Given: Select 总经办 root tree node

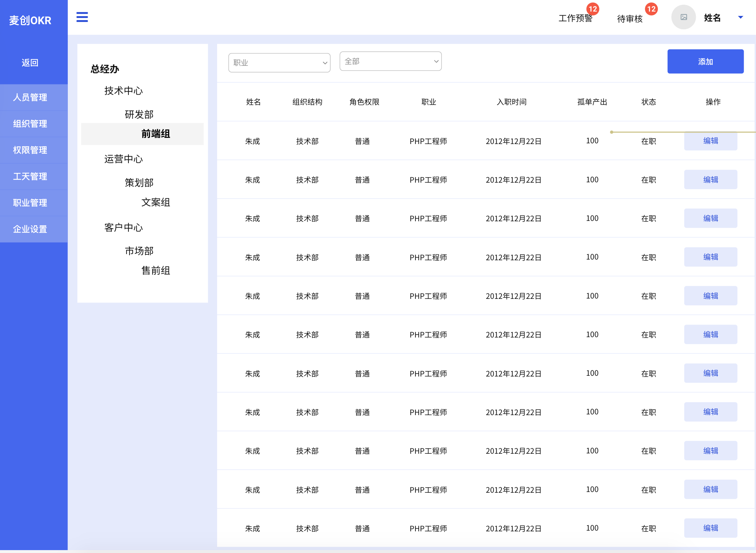Looking at the screenshot, I should click(x=105, y=69).
